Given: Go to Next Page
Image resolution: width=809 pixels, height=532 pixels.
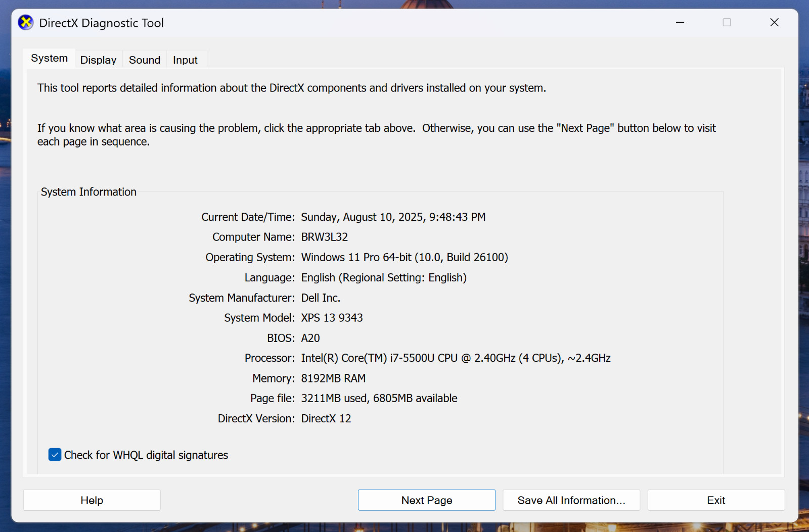Looking at the screenshot, I should (427, 500).
